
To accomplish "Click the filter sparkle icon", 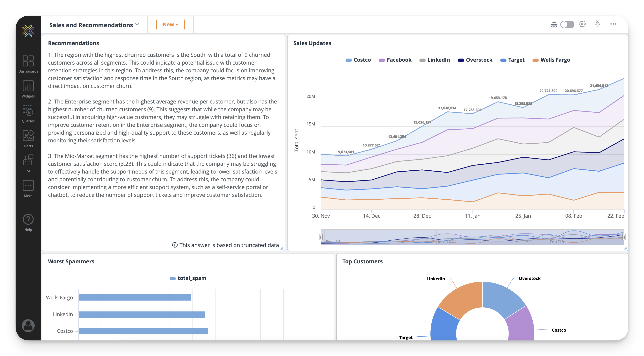I will click(x=597, y=24).
